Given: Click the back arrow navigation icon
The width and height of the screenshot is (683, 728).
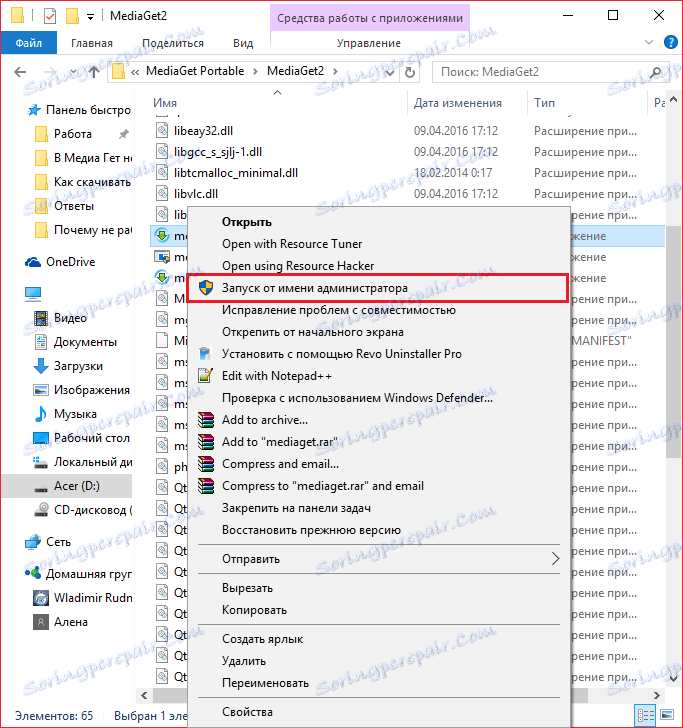Looking at the screenshot, I should coord(20,72).
